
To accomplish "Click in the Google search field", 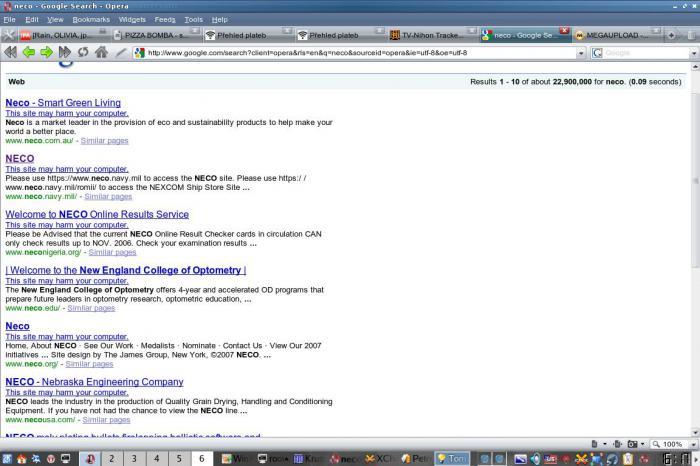I will click(x=646, y=53).
